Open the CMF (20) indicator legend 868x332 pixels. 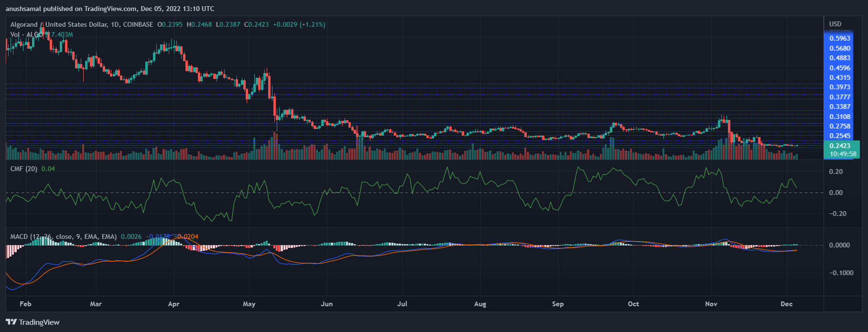[x=24, y=169]
